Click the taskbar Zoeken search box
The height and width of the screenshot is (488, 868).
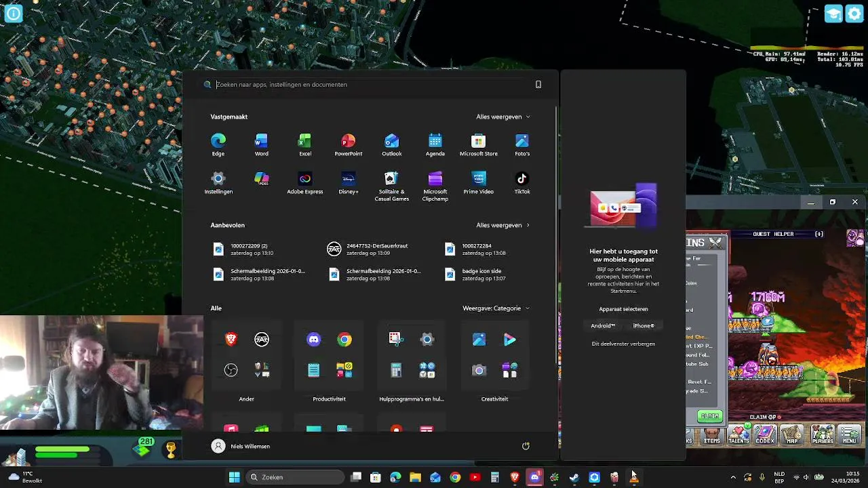point(294,477)
